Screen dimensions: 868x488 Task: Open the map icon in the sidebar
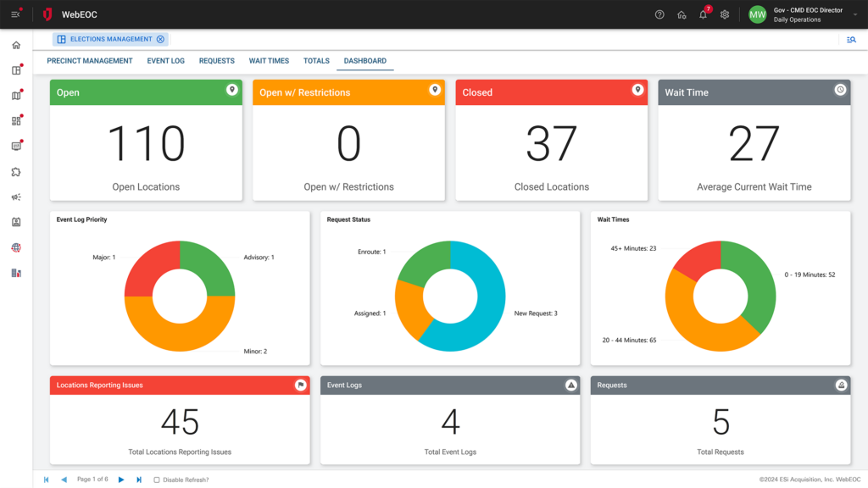coord(16,96)
